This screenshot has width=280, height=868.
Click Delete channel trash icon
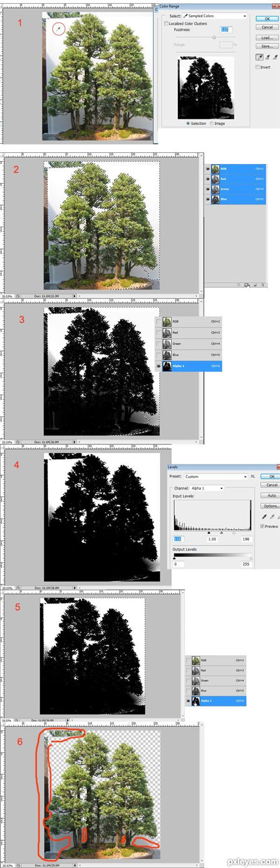(x=262, y=285)
